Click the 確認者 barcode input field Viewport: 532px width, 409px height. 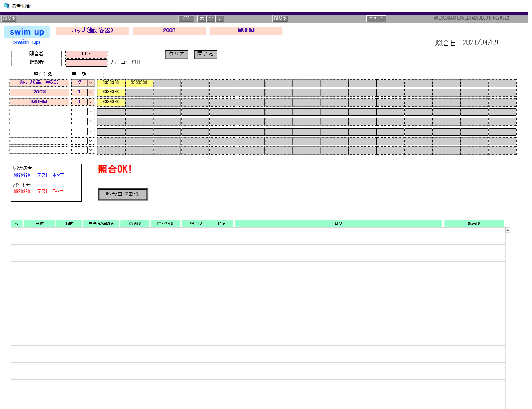pos(86,62)
